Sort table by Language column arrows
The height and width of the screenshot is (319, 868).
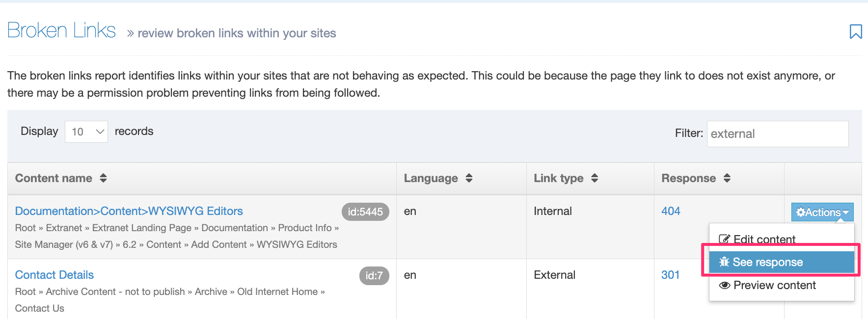[469, 178]
